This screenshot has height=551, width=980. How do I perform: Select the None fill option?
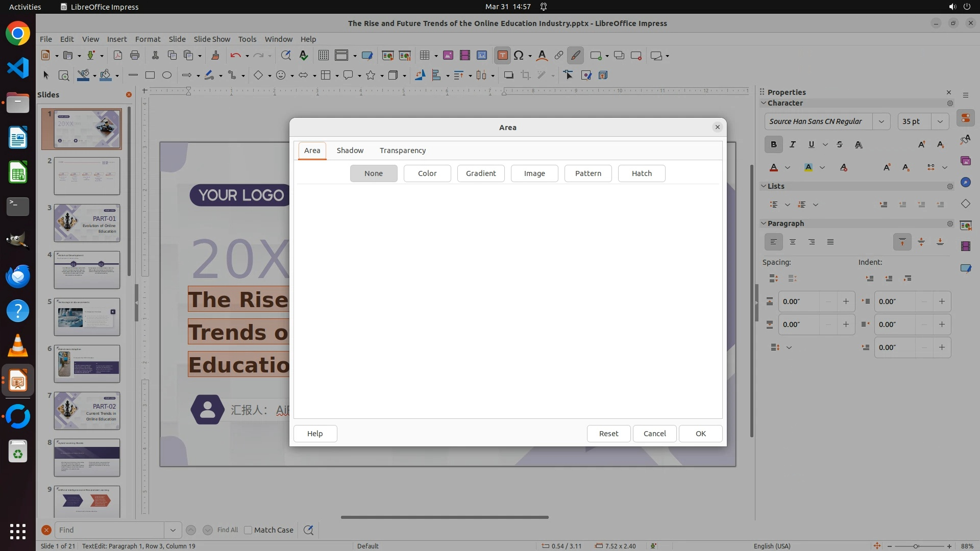pyautogui.click(x=373, y=173)
